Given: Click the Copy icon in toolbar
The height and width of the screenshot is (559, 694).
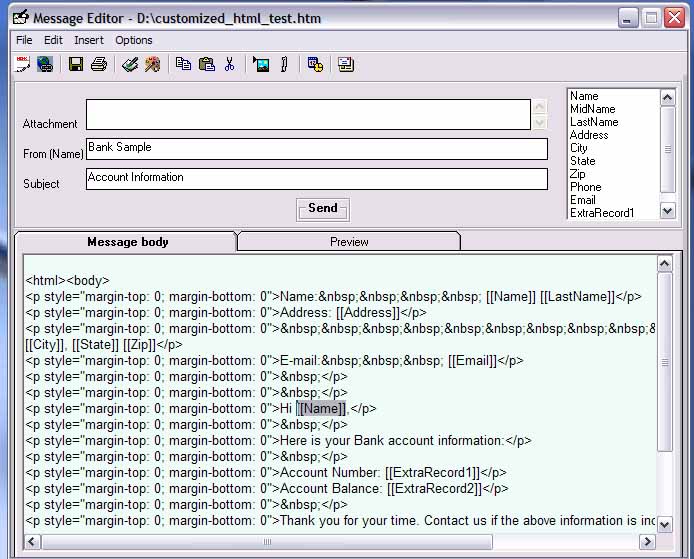Looking at the screenshot, I should 183,65.
